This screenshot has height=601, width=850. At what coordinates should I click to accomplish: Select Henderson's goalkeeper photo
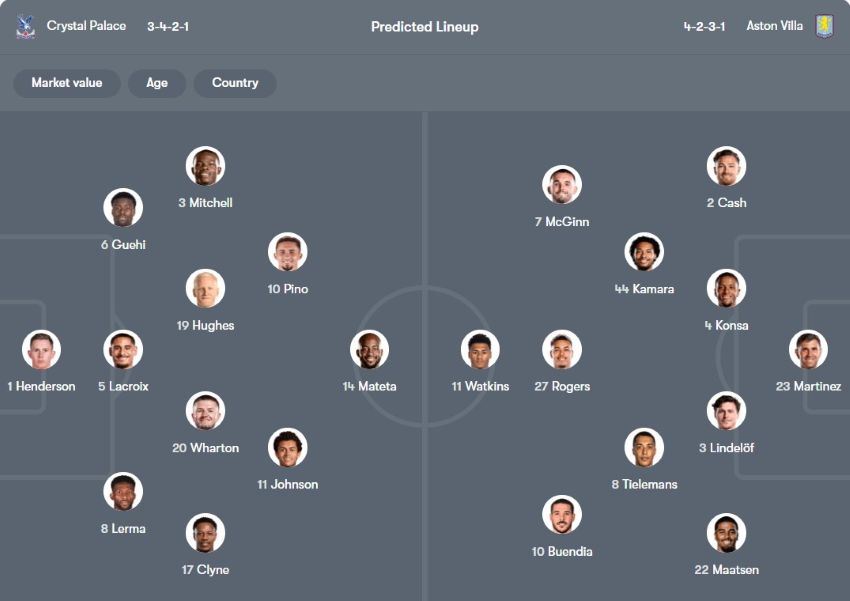[x=41, y=350]
